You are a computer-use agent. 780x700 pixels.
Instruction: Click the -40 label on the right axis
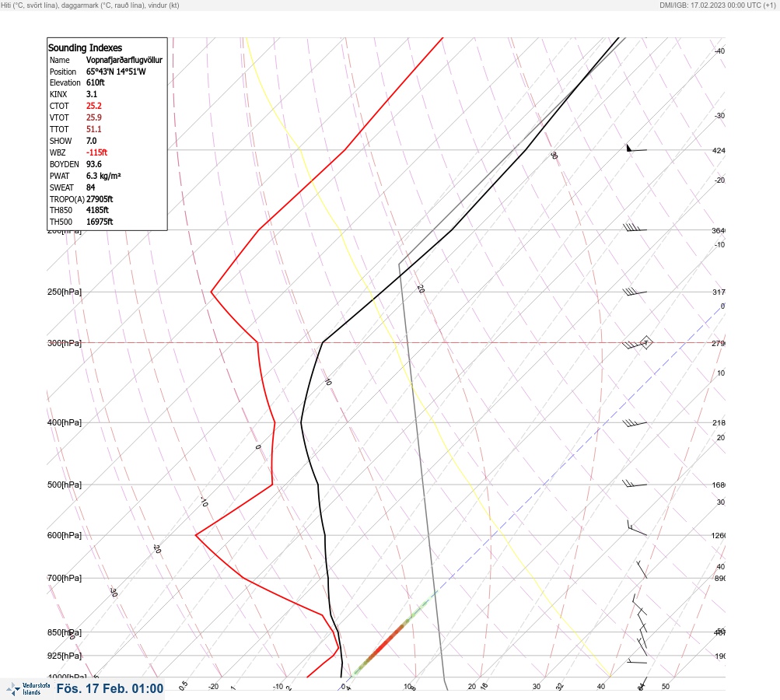point(719,51)
